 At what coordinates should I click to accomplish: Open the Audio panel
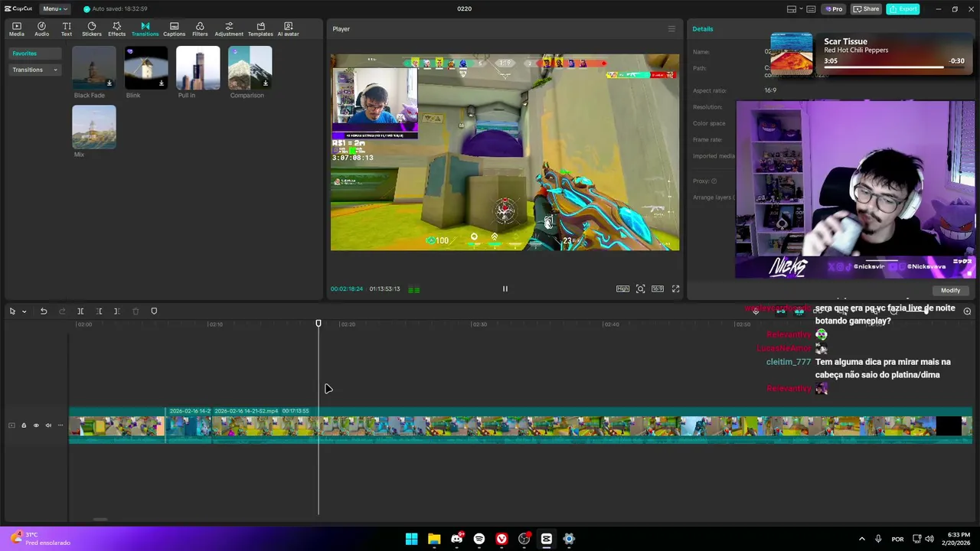41,29
